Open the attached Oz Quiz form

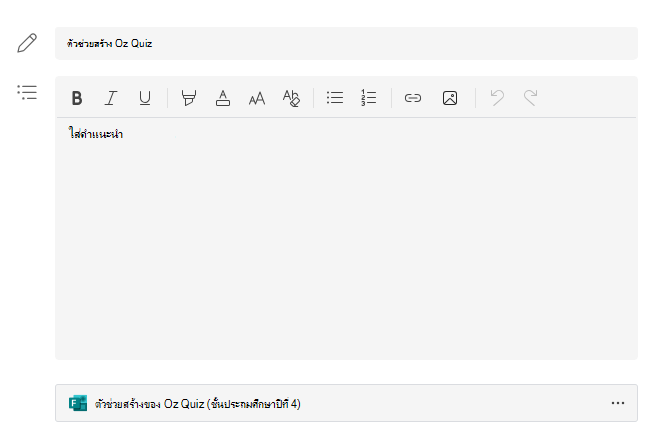[x=346, y=403]
